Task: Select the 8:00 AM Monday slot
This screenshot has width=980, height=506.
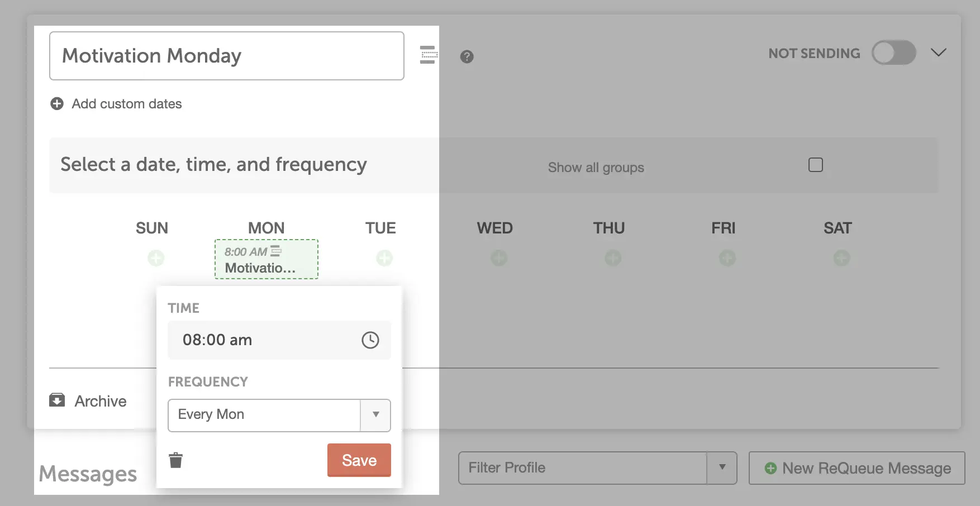Action: click(267, 259)
